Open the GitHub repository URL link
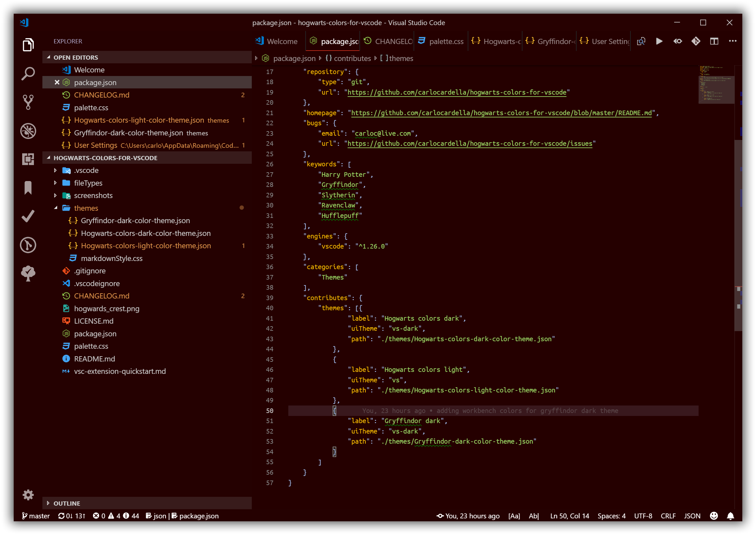 pyautogui.click(x=457, y=92)
